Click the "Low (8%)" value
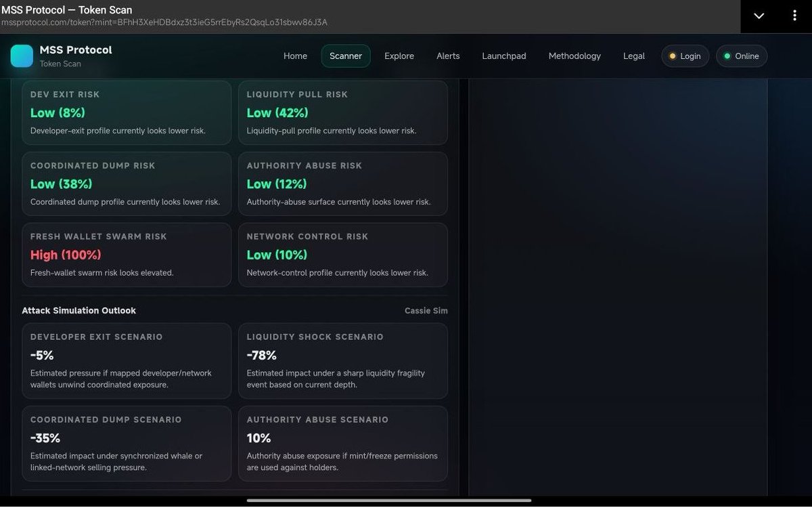 (58, 112)
